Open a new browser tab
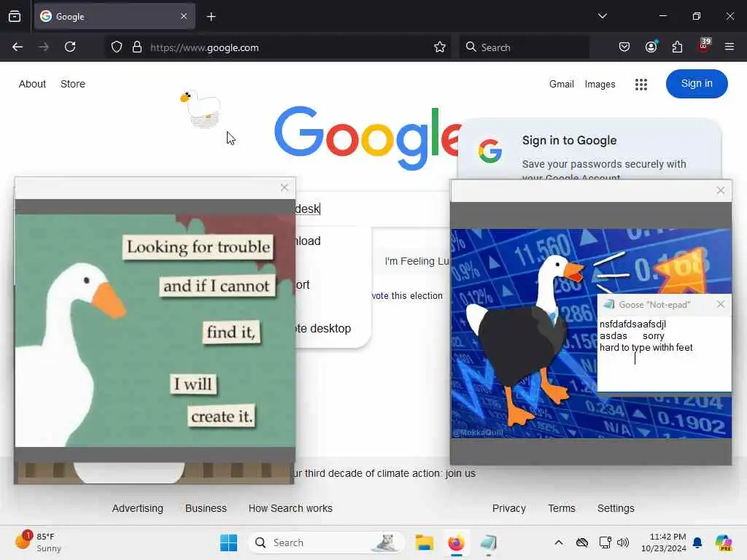This screenshot has width=747, height=560. click(211, 17)
